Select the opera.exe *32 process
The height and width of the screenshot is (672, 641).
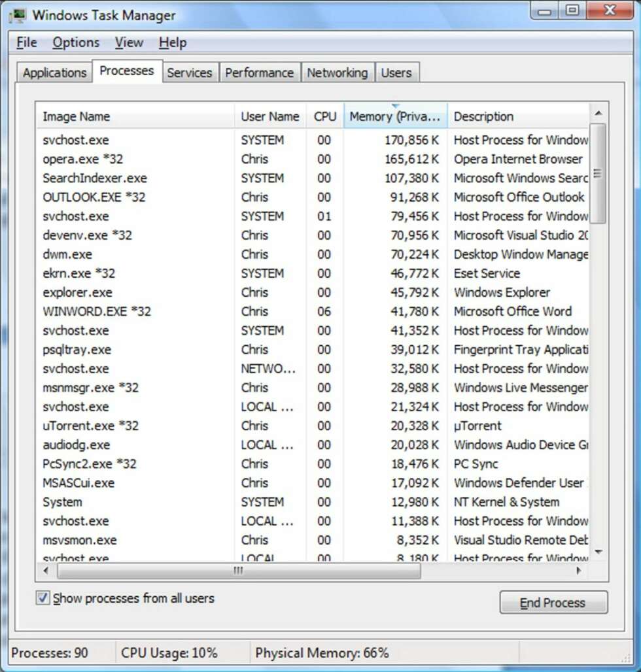312,159
